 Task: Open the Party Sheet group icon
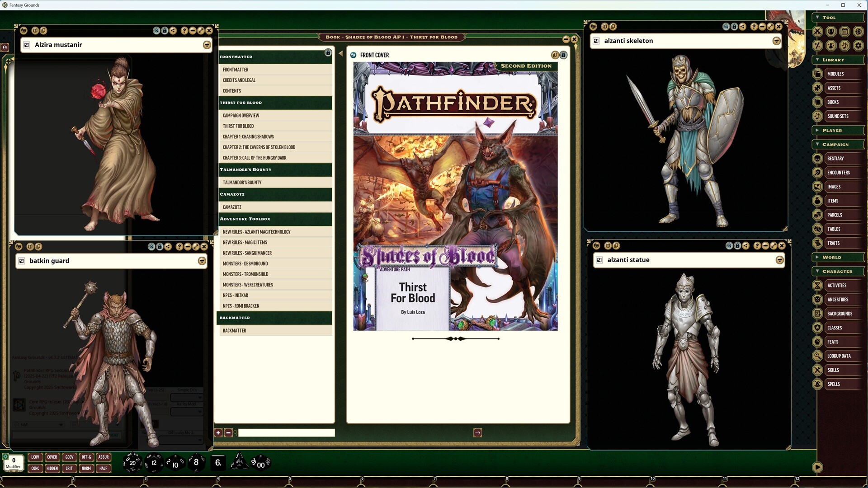[x=831, y=32]
